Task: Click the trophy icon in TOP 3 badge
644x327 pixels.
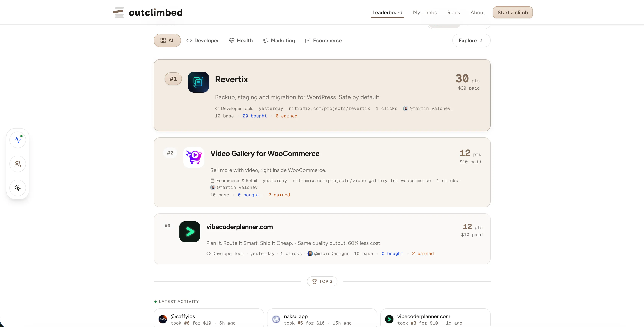Action: [x=314, y=281]
